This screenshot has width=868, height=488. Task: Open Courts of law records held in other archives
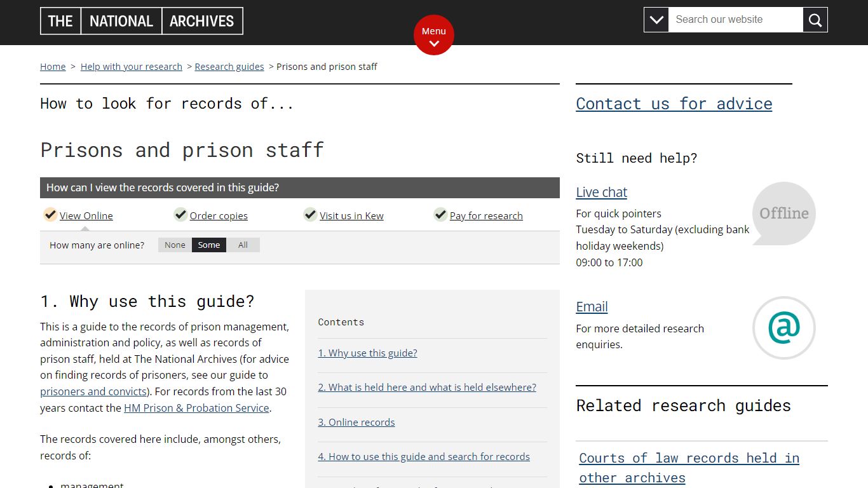click(689, 468)
